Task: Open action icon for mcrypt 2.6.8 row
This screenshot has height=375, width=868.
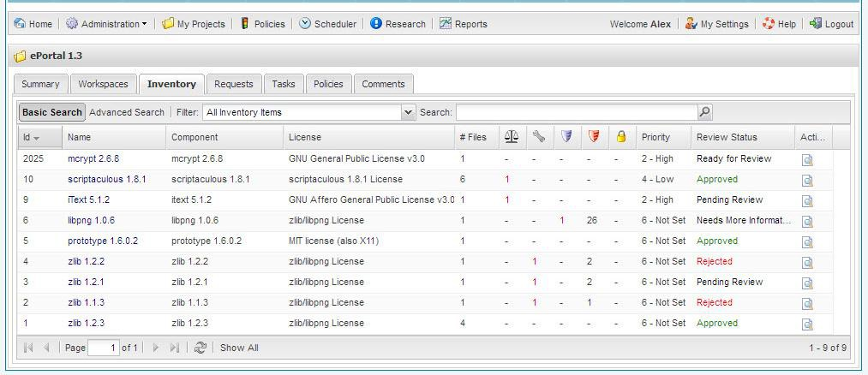Action: click(807, 159)
